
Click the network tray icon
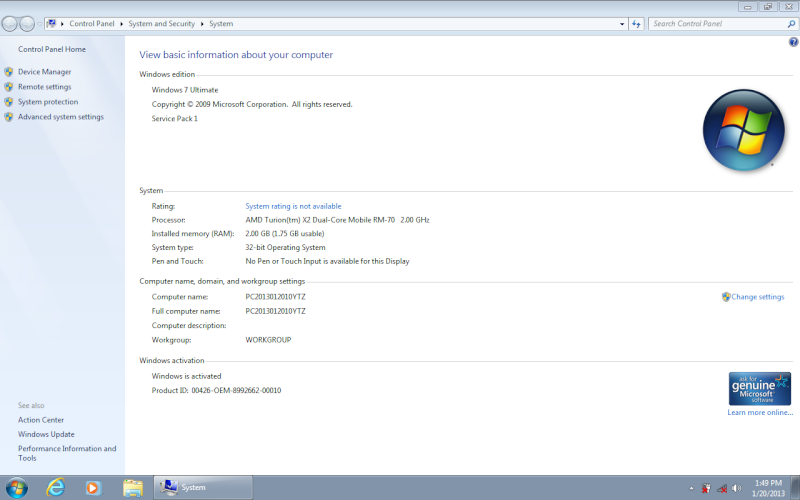click(721, 488)
